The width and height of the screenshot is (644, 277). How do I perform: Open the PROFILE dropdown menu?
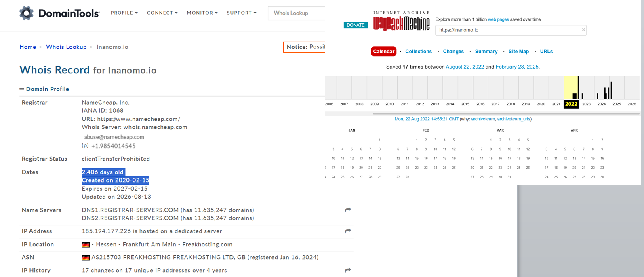[x=124, y=13]
